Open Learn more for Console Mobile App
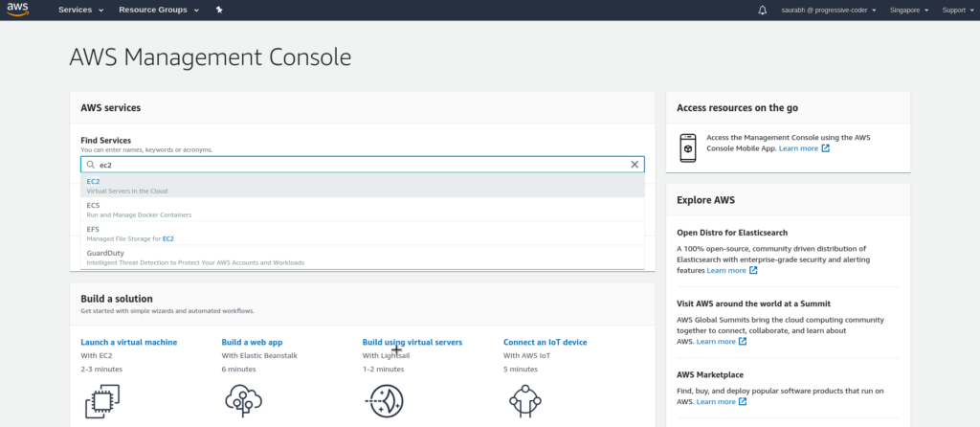Viewport: 980px width, 427px height. 798,148
